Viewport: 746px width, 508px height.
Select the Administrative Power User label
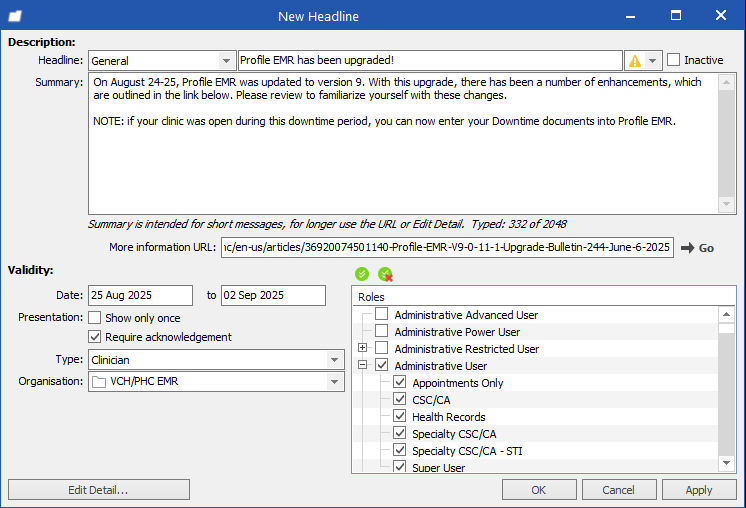click(x=457, y=332)
